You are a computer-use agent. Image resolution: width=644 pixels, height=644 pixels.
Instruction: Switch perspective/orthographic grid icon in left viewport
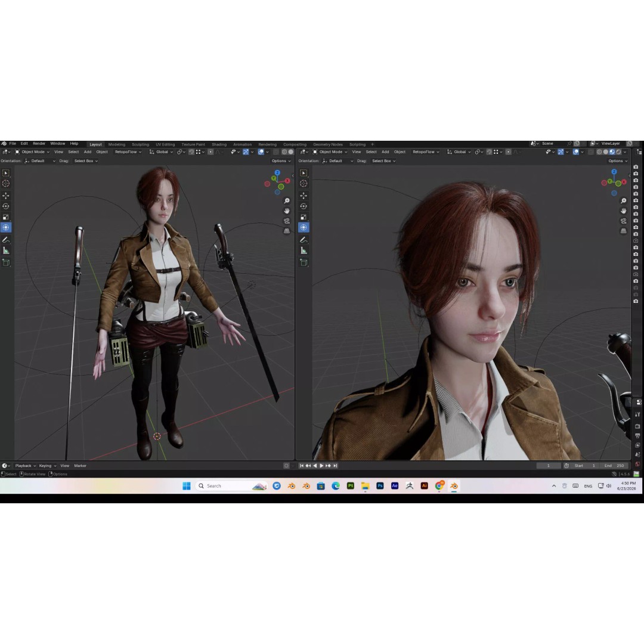(x=287, y=231)
